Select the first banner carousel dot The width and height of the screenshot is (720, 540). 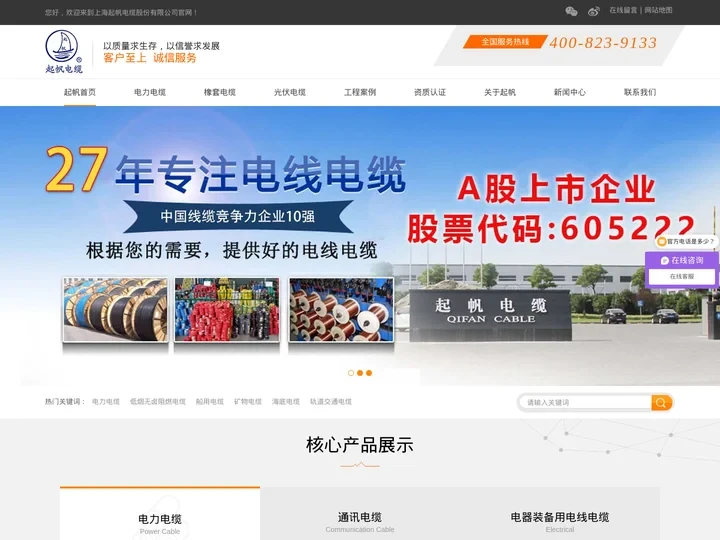pyautogui.click(x=351, y=373)
